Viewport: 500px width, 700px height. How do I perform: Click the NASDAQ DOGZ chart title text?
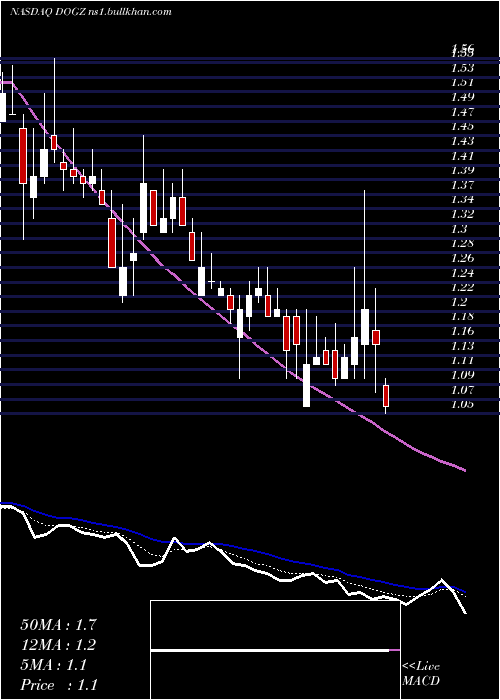(x=90, y=12)
